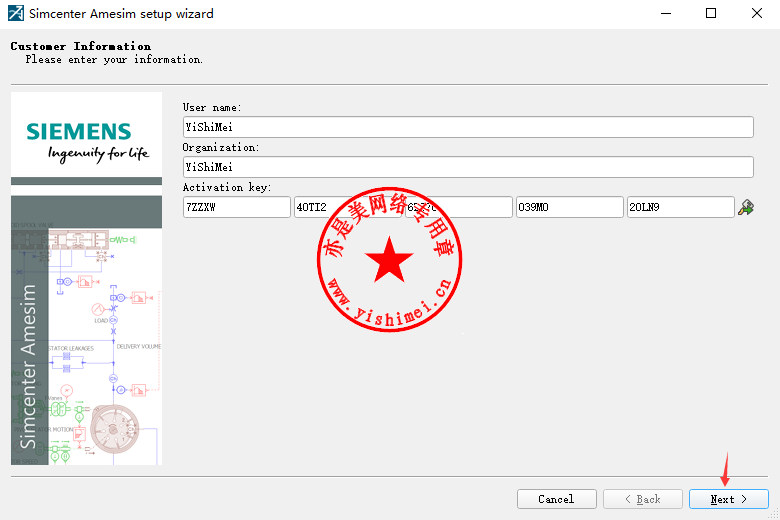The width and height of the screenshot is (780, 520).
Task: Click the Simcenter Amesim title bar icon
Action: coord(15,13)
